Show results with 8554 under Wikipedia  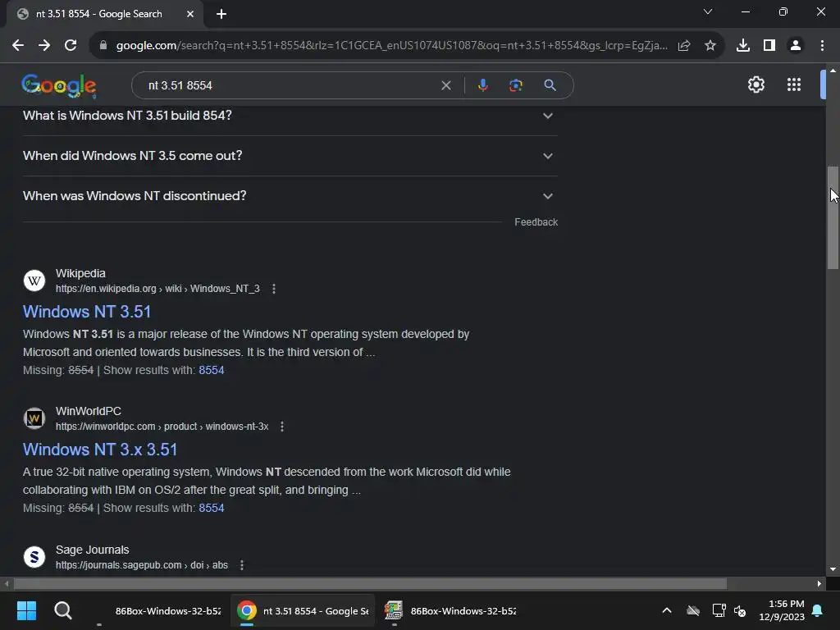pos(212,370)
